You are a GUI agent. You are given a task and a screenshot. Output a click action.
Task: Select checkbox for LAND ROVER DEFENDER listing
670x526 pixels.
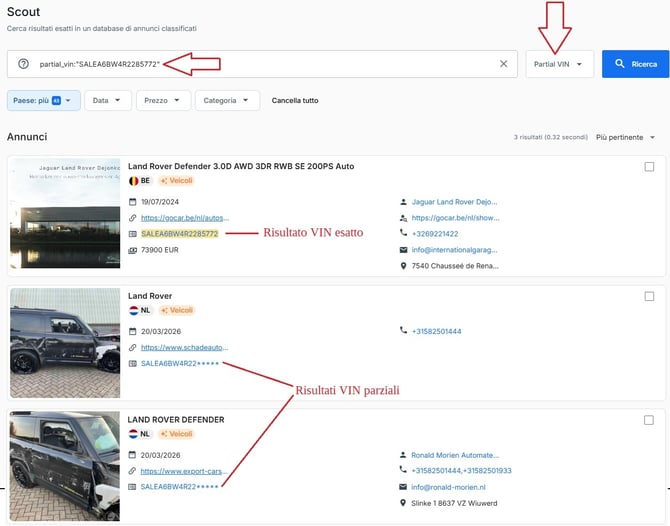649,420
